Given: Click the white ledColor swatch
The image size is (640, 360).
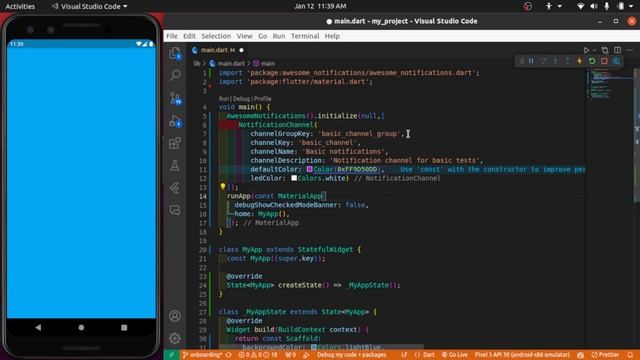Looking at the screenshot, I should coord(294,178).
